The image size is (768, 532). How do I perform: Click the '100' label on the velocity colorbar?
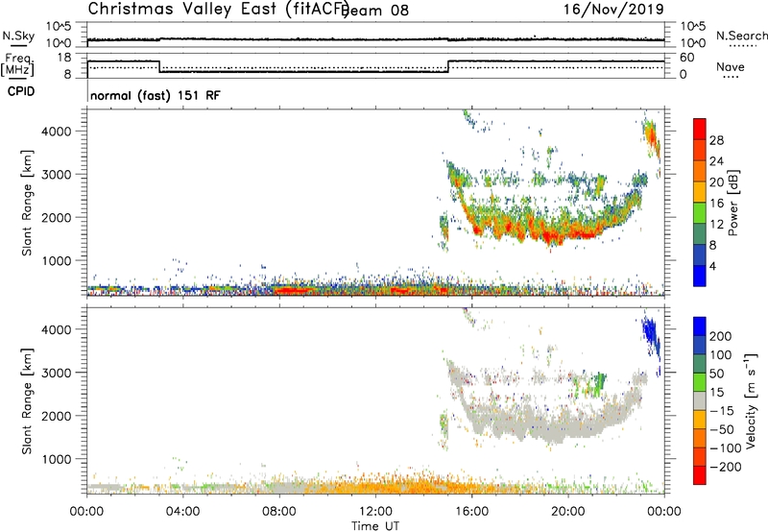(721, 354)
